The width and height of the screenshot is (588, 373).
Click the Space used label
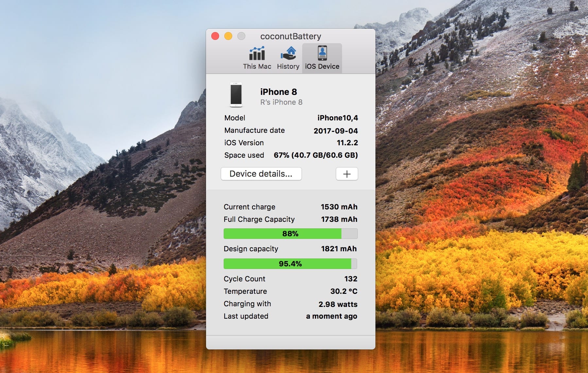click(244, 155)
